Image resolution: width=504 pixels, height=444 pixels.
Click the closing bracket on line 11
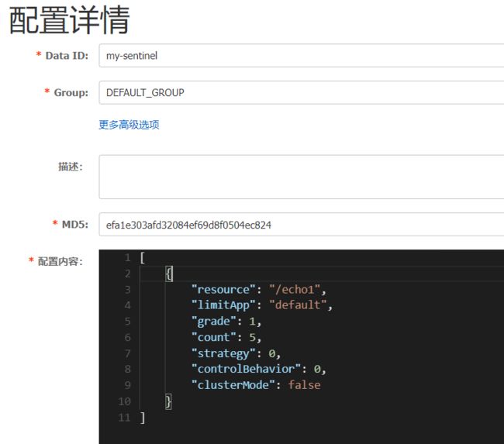tap(143, 418)
